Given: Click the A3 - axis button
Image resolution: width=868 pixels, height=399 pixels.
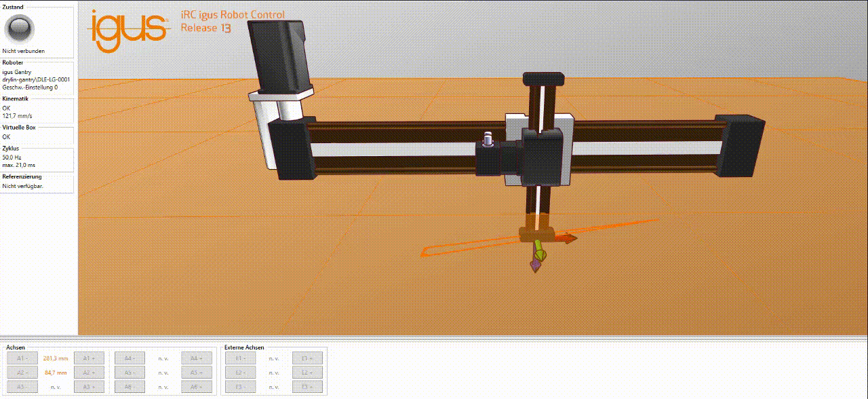Looking at the screenshot, I should [22, 387].
